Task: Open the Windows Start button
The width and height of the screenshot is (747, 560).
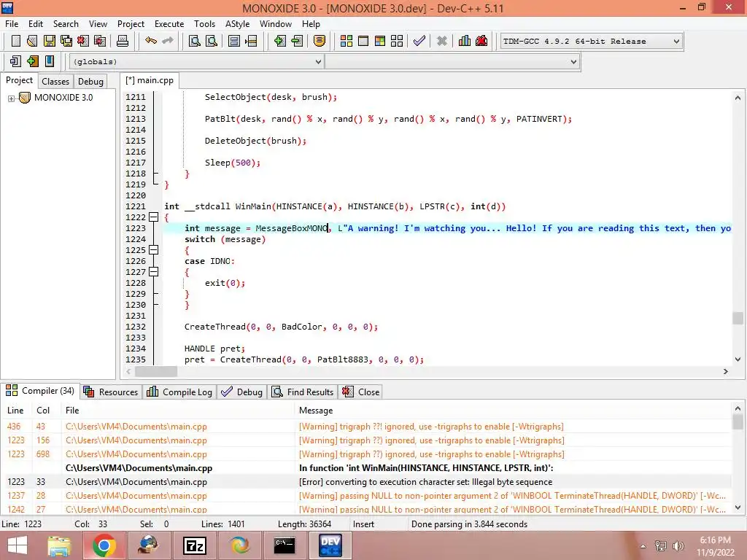Action: point(18,545)
